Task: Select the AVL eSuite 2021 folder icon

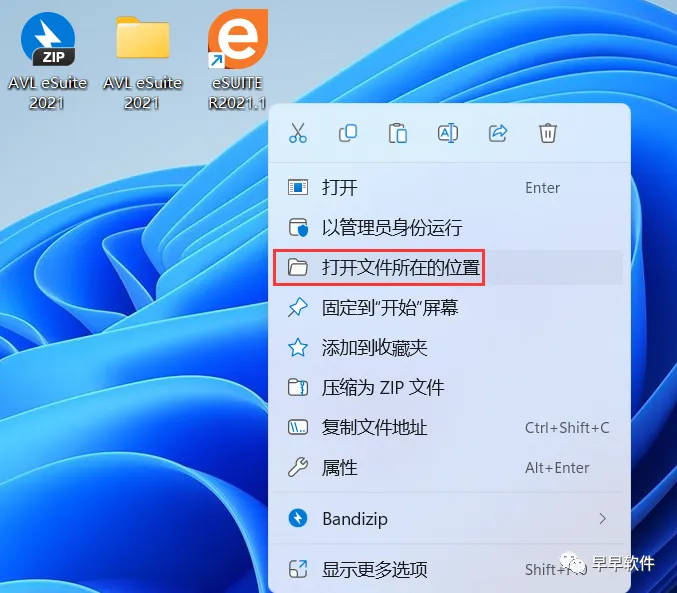Action: (143, 38)
